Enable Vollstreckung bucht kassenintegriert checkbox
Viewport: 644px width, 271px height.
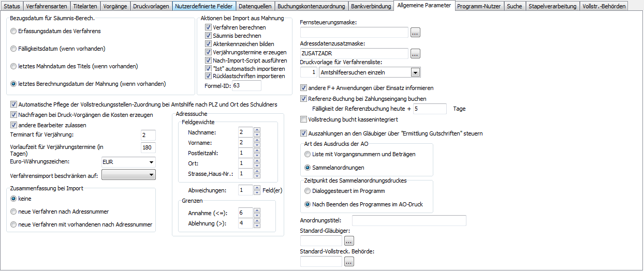click(x=304, y=119)
